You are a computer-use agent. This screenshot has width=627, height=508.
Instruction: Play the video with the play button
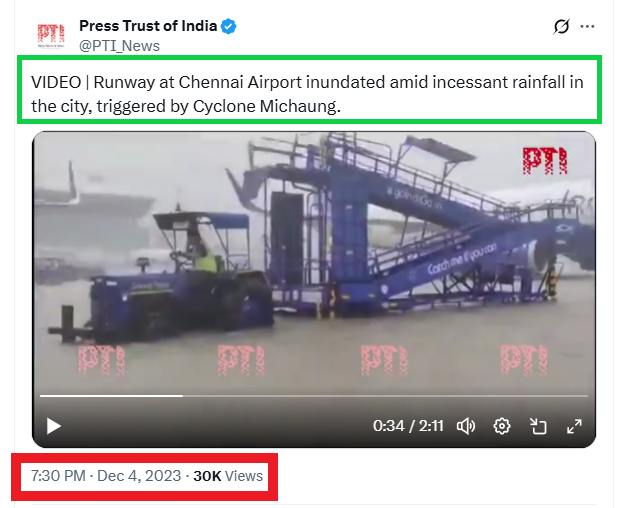point(54,426)
